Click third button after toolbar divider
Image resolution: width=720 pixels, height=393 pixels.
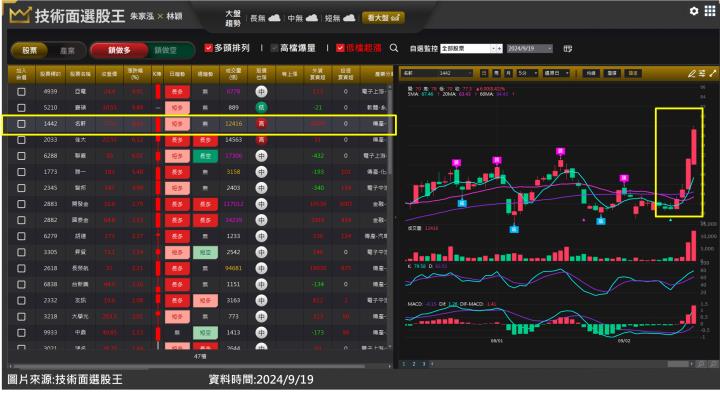pos(633,73)
